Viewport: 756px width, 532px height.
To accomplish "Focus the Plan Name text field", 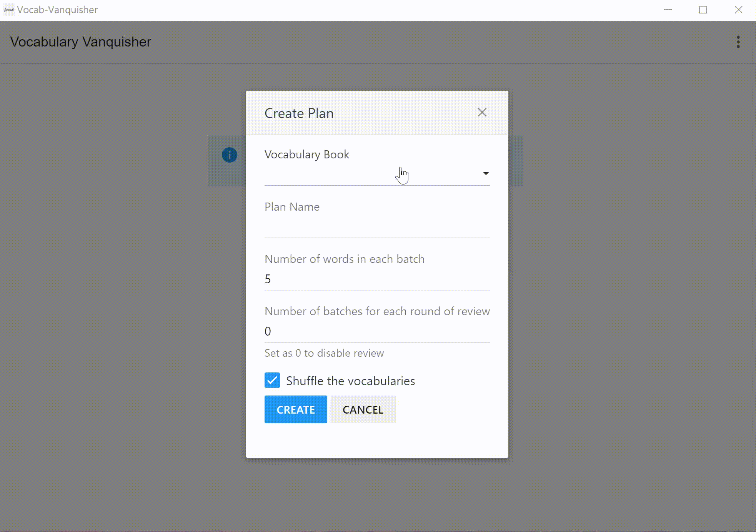I will coord(377,227).
